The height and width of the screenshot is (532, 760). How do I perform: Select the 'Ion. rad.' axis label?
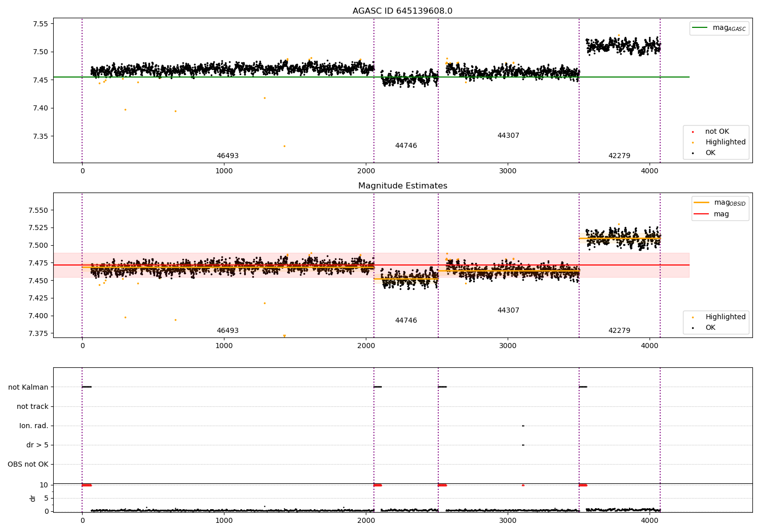coord(34,426)
